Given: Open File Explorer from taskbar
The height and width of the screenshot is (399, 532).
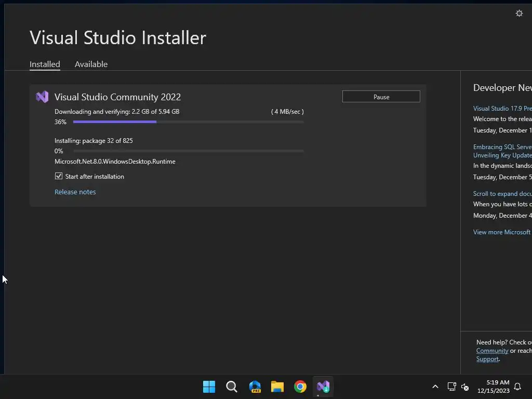Looking at the screenshot, I should pyautogui.click(x=277, y=387).
